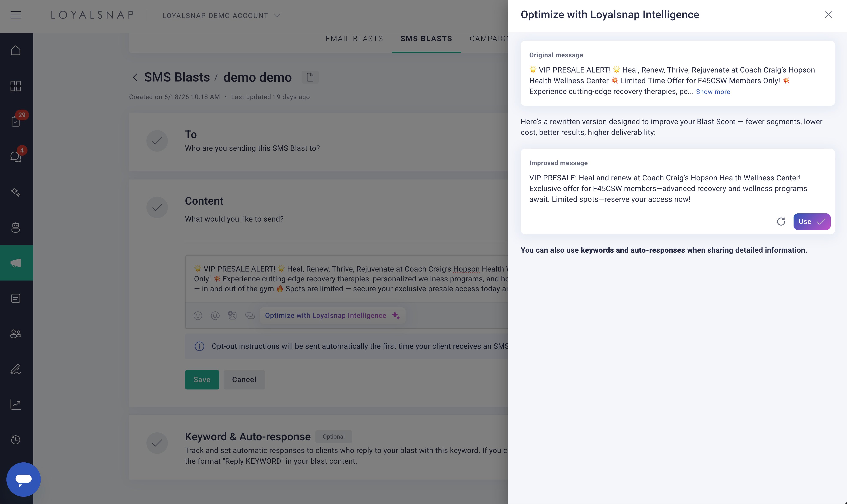The width and height of the screenshot is (847, 504).
Task: Open the Content section checkmark
Action: [x=157, y=207]
